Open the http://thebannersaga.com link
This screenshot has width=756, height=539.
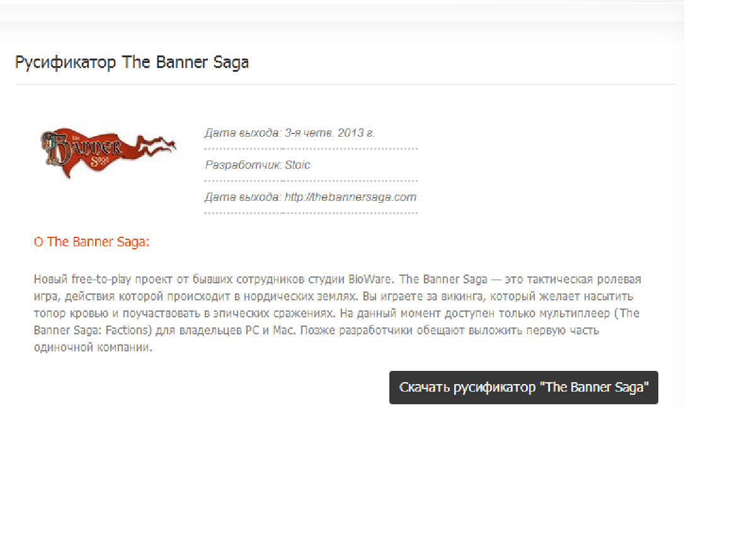pyautogui.click(x=350, y=197)
